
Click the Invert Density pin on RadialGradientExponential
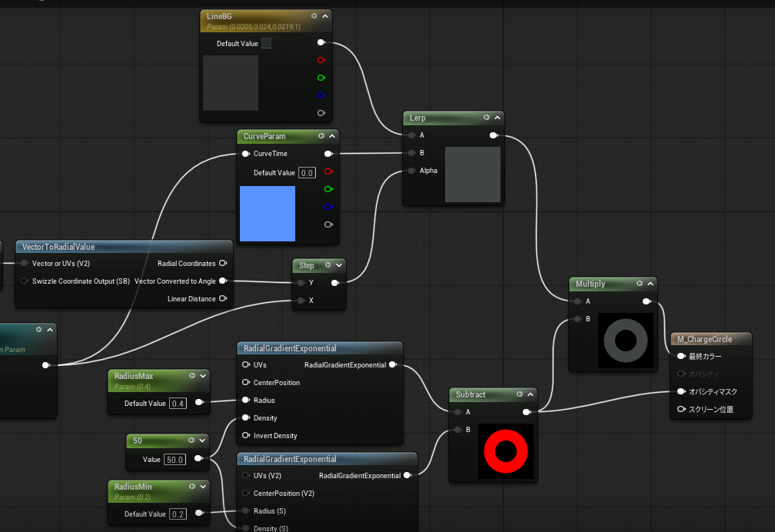coord(247,436)
